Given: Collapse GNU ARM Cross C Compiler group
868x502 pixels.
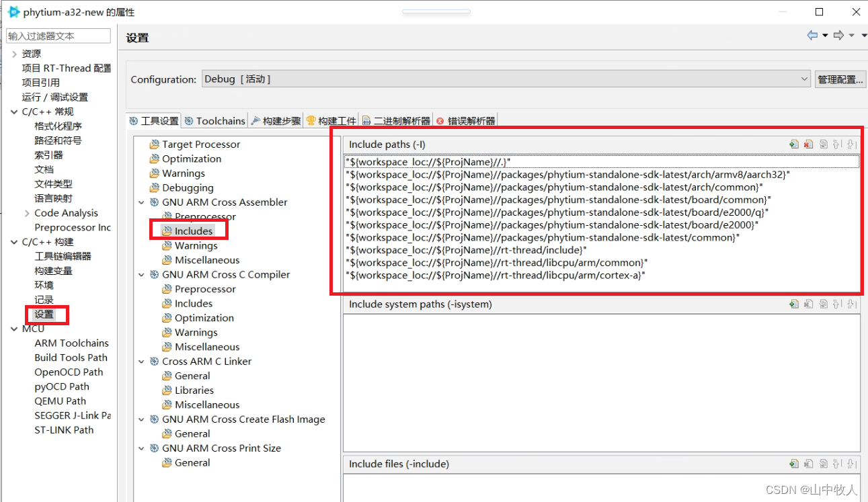Looking at the screenshot, I should 141,274.
